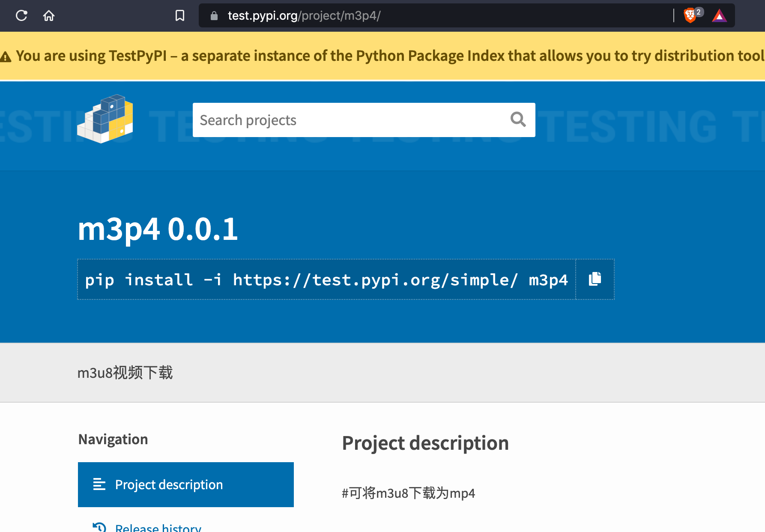Open the Brave Shields lion icon
The height and width of the screenshot is (532, 765).
click(x=690, y=16)
